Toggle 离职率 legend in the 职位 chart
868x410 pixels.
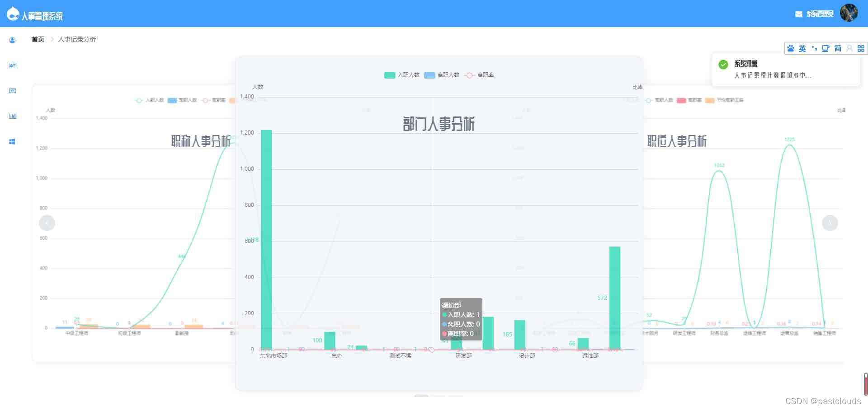[689, 100]
